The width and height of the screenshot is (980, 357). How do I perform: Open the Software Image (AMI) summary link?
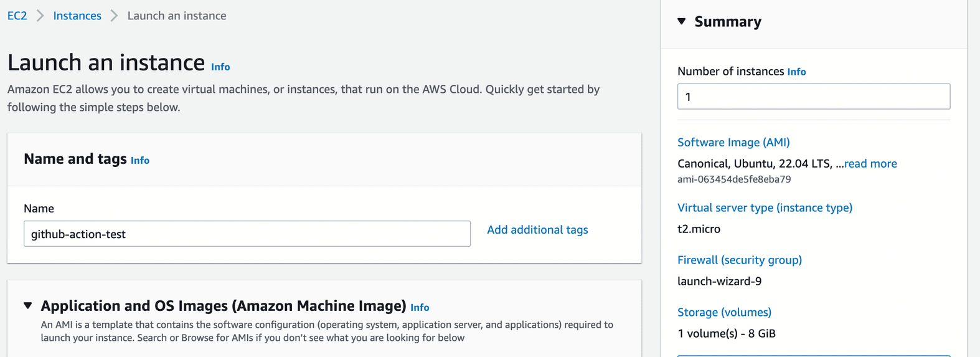point(733,142)
